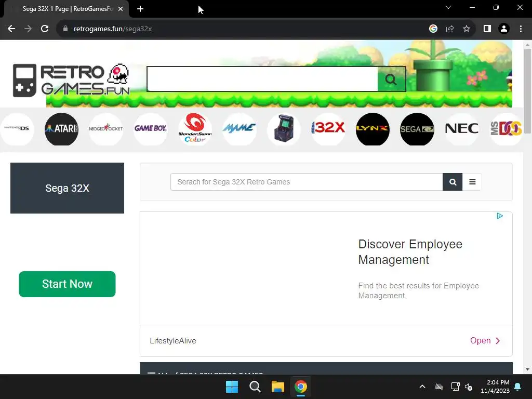Share this page via share icon

pyautogui.click(x=450, y=29)
